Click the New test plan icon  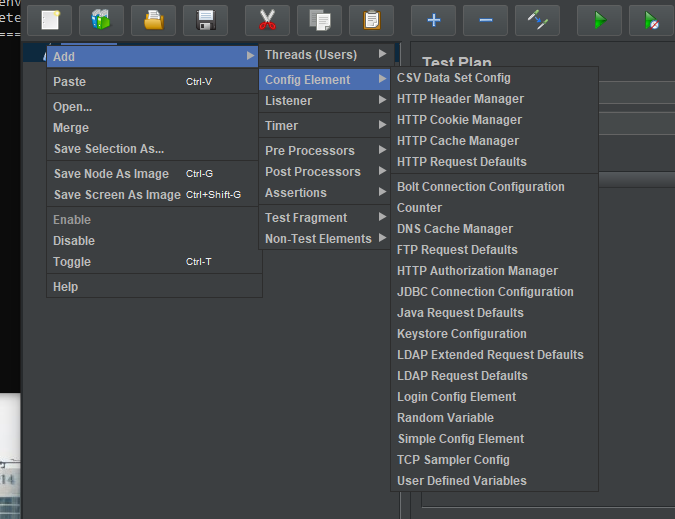49,20
